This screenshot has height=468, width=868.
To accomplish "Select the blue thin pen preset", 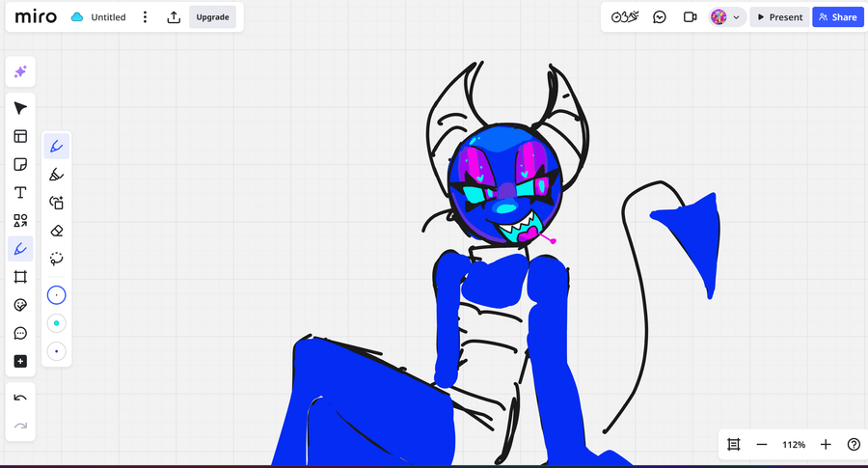I will click(x=57, y=295).
